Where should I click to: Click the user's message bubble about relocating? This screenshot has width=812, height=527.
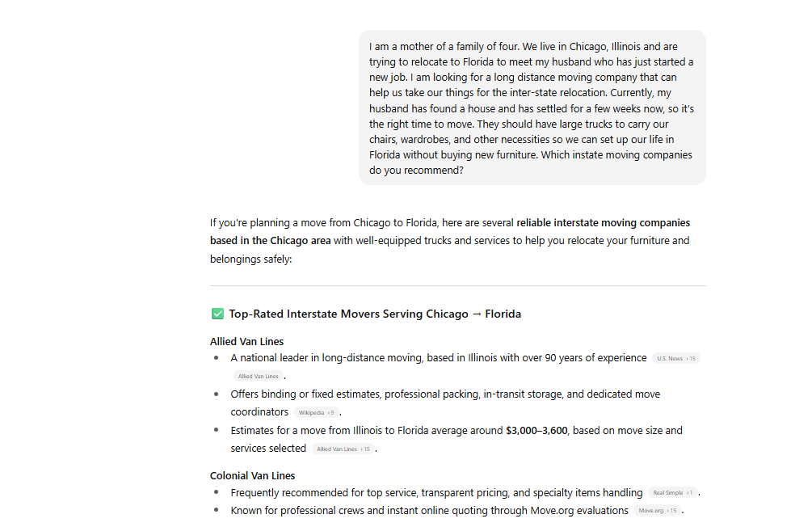click(532, 108)
